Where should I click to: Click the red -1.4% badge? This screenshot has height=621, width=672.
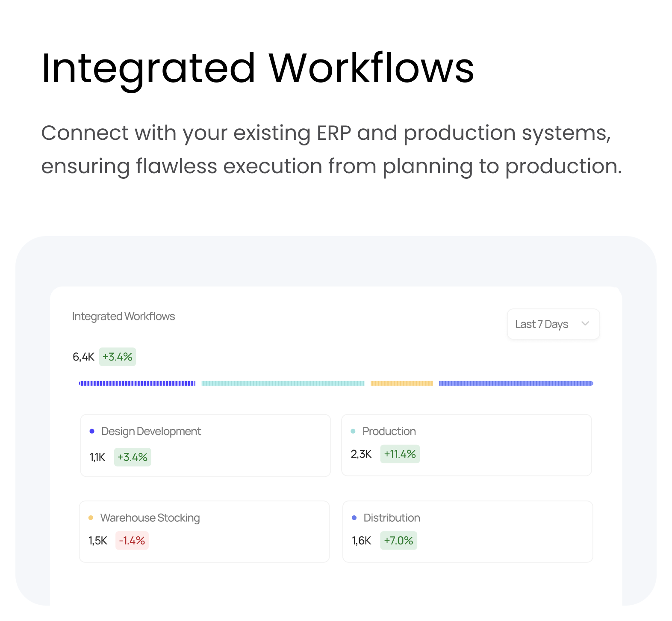(x=132, y=541)
